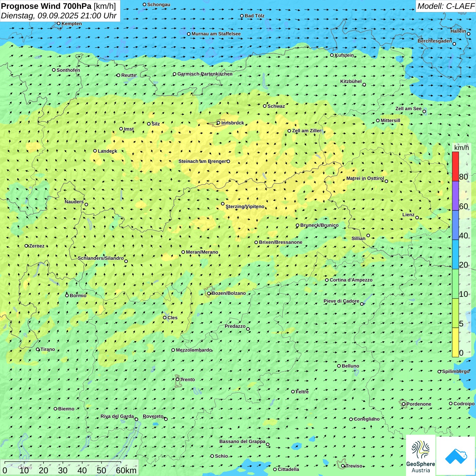Click the Cittadella label
The height and width of the screenshot is (476, 476).
[289, 469]
